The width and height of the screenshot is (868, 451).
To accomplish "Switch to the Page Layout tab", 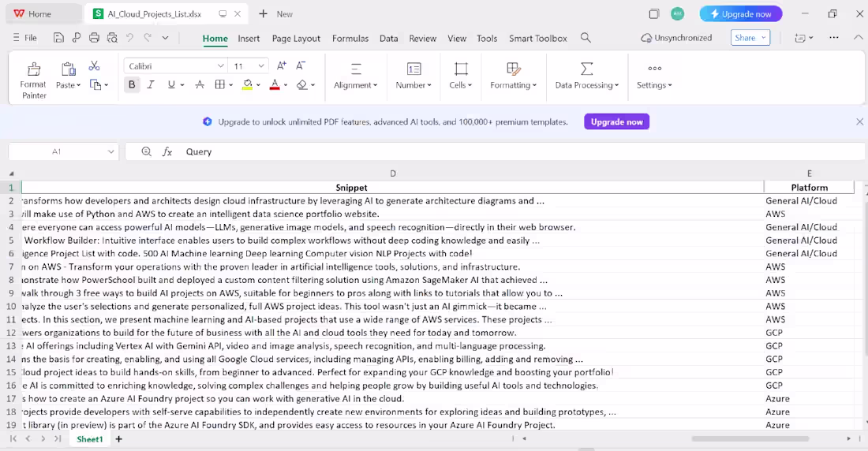I will point(296,38).
